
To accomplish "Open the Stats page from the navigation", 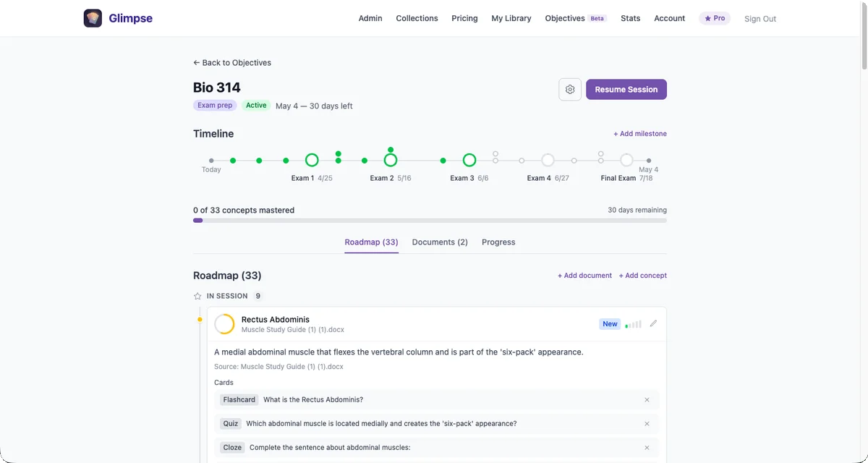I will coord(630,18).
